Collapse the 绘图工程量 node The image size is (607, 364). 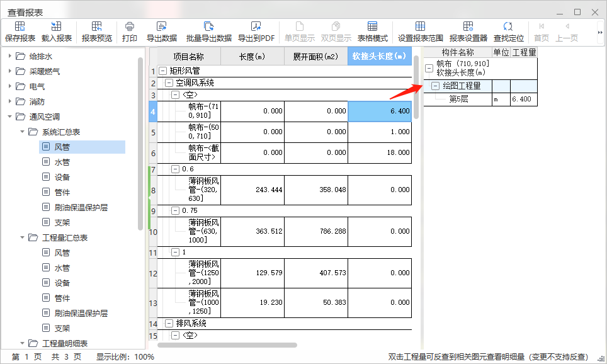pos(435,86)
